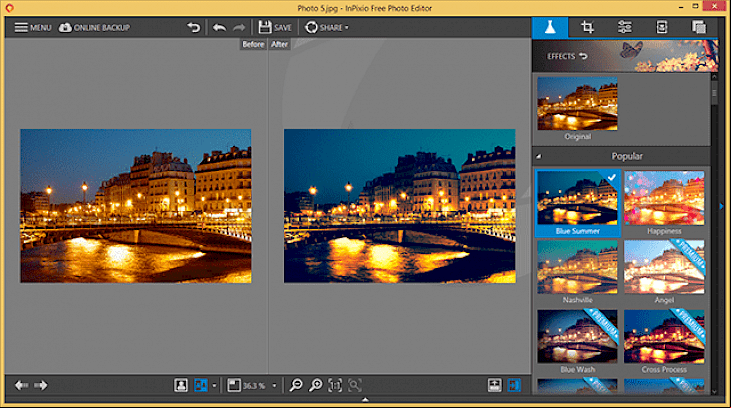Go to the previous photo arrow
This screenshot has height=408, width=731.
click(x=21, y=385)
